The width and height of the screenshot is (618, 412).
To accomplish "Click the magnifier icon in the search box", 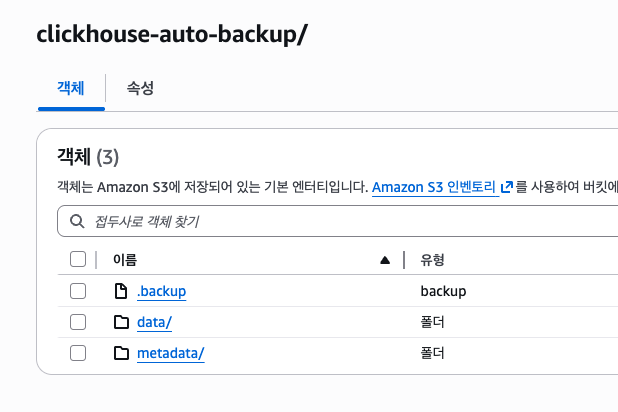I will pos(77,221).
